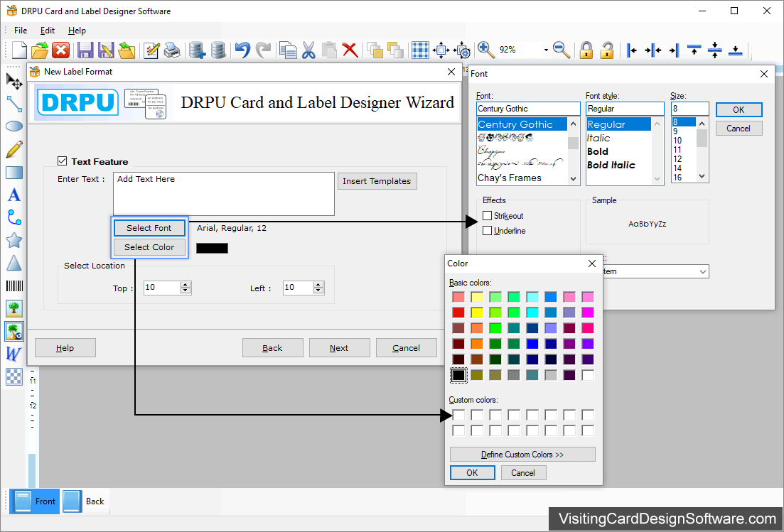Click the closed padlock lock icon
The width and height of the screenshot is (784, 532).
586,50
